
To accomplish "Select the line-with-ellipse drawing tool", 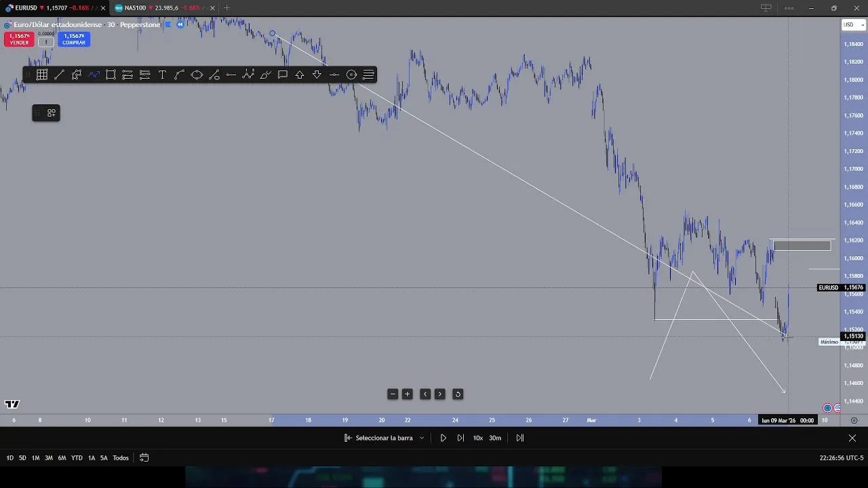I will pyautogui.click(x=214, y=75).
